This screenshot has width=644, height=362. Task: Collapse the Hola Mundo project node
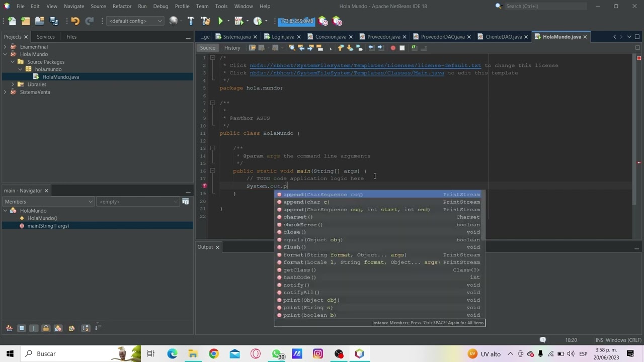pyautogui.click(x=5, y=54)
